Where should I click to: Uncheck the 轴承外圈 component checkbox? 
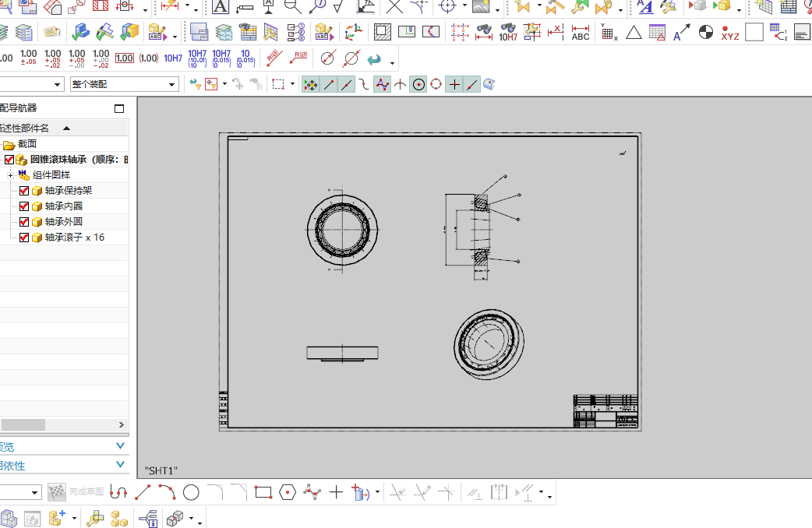(x=24, y=221)
